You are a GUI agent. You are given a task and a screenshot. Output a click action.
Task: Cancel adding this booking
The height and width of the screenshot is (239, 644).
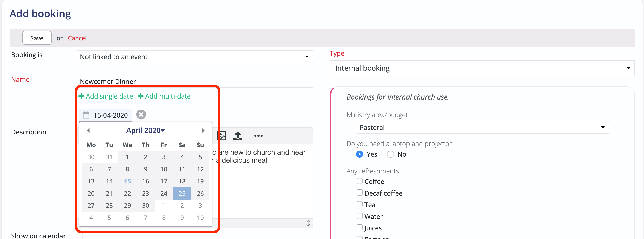77,38
